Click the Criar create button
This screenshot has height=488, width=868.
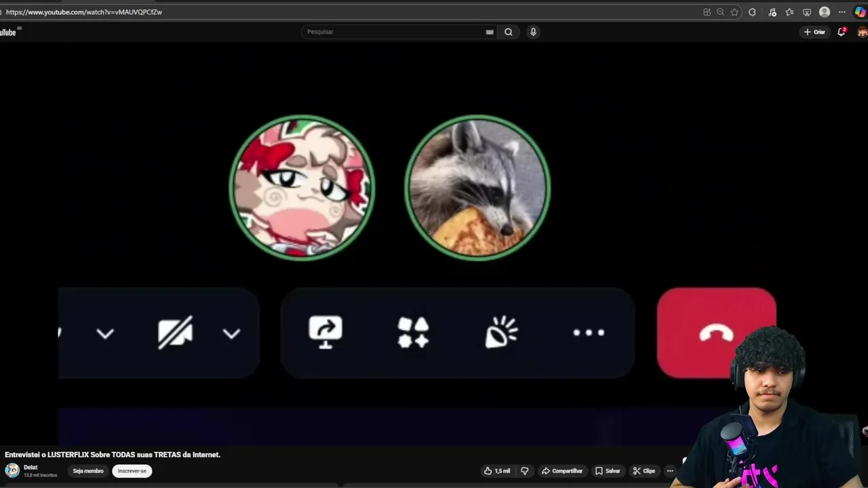(x=814, y=32)
